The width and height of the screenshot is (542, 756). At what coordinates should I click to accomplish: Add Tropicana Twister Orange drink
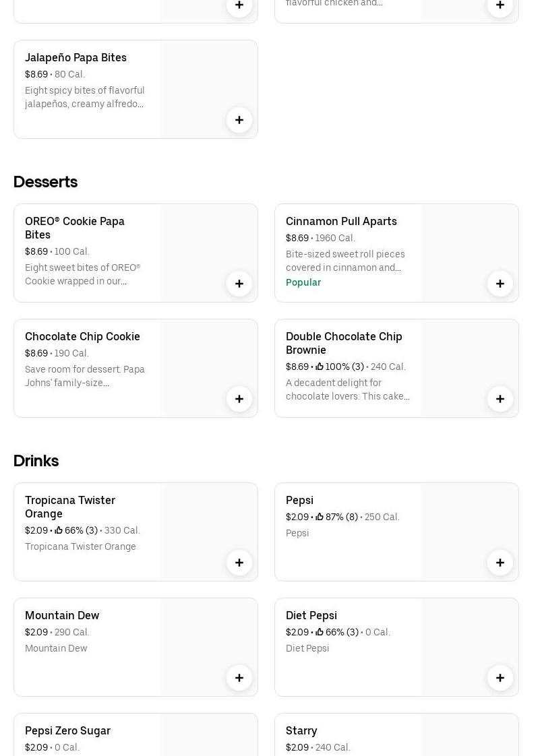tap(239, 563)
